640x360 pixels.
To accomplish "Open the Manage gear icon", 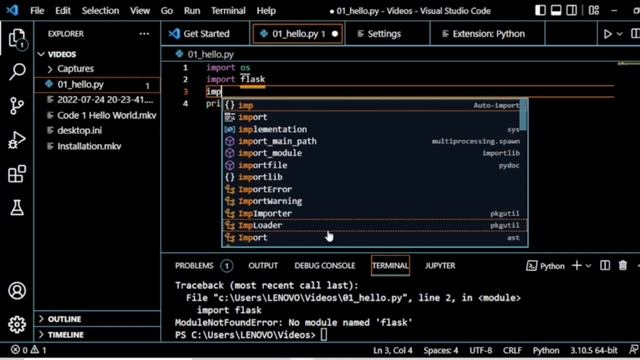I will tap(17, 324).
